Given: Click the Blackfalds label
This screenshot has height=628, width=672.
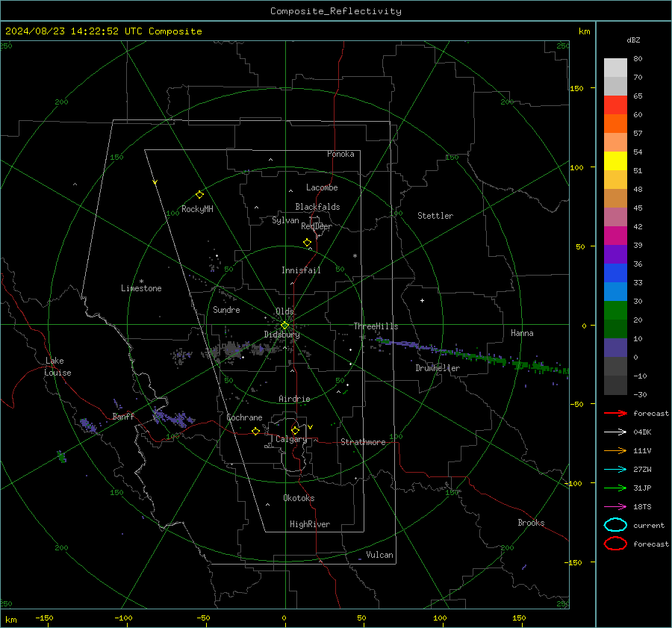Looking at the screenshot, I should (x=317, y=207).
